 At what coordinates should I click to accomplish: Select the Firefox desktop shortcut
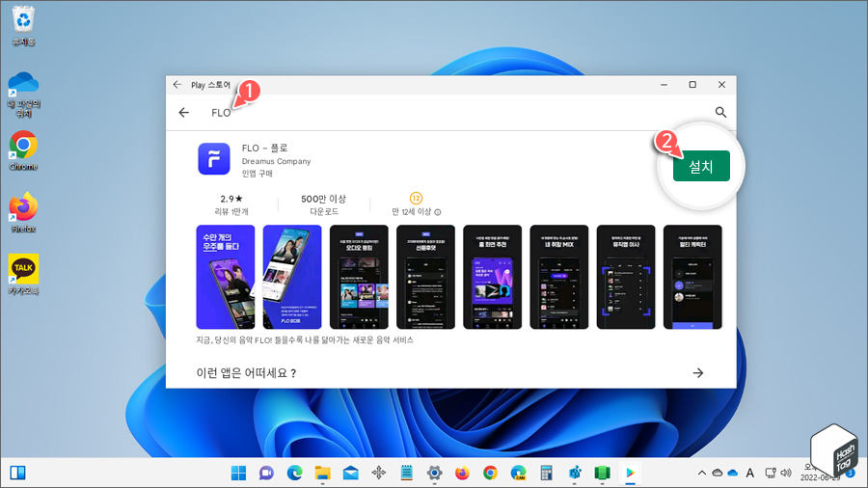(23, 212)
